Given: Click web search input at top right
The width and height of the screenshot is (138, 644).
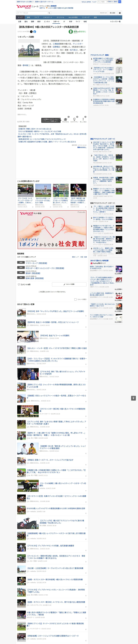Looking at the screenshot, I should (x=102, y=2).
